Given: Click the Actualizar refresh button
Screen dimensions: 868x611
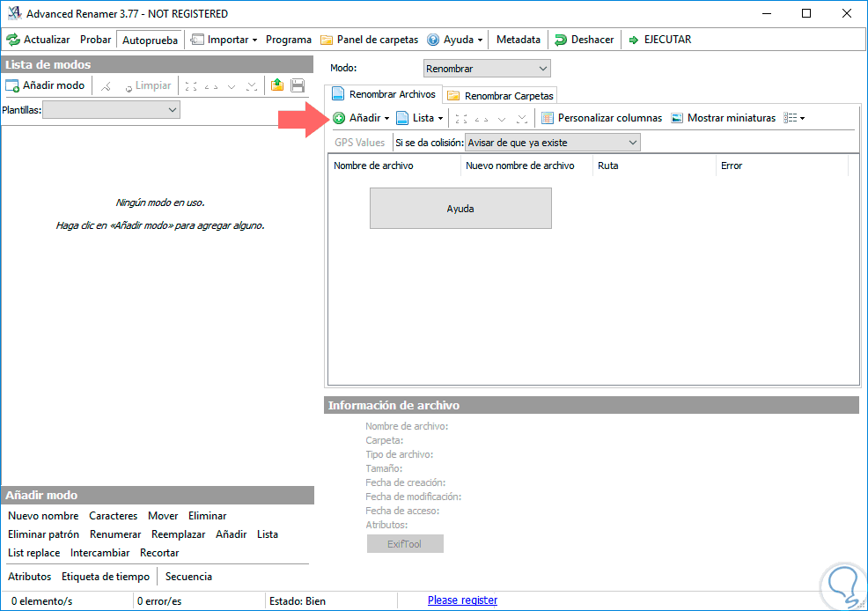Looking at the screenshot, I should click(x=38, y=40).
